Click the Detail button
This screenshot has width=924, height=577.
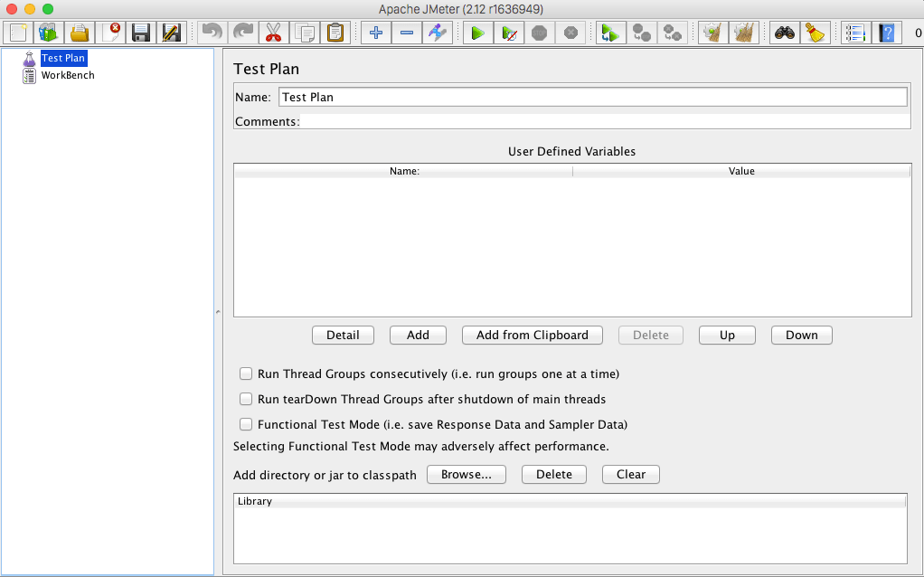pos(343,335)
